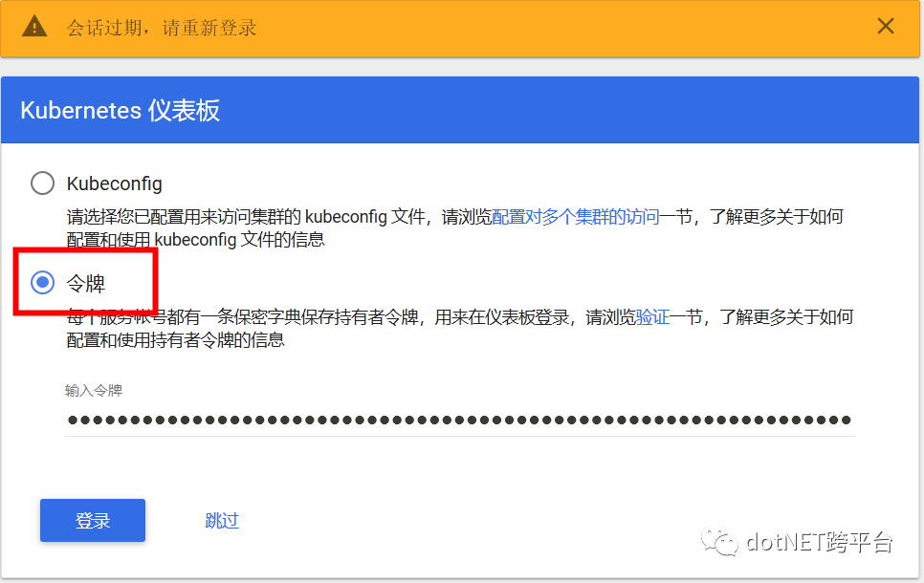Click the warning triangle icon in banner
The height and width of the screenshot is (583, 924).
tap(34, 27)
